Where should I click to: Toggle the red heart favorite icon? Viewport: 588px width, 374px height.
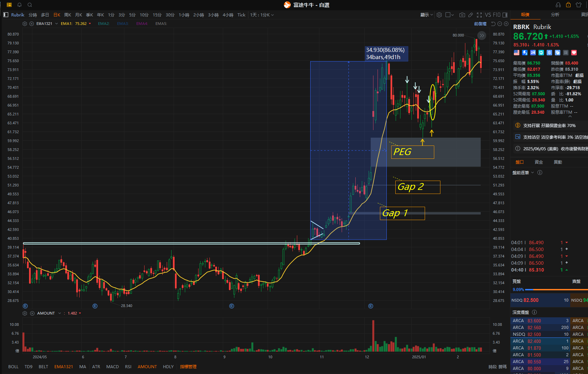(574, 53)
